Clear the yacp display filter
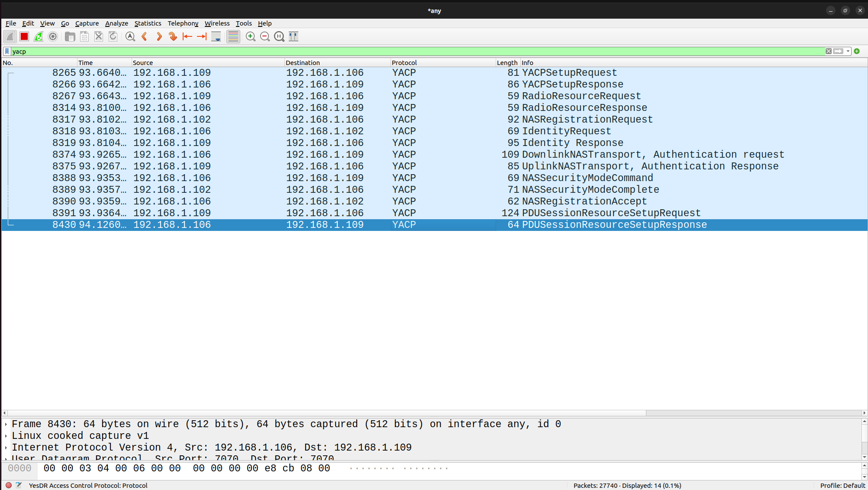 [828, 51]
